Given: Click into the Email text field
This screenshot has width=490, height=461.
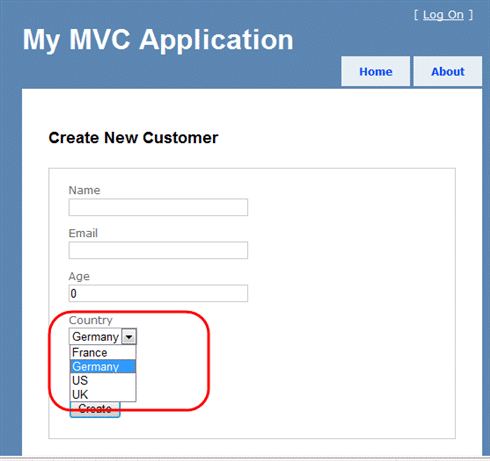Looking at the screenshot, I should coord(158,250).
